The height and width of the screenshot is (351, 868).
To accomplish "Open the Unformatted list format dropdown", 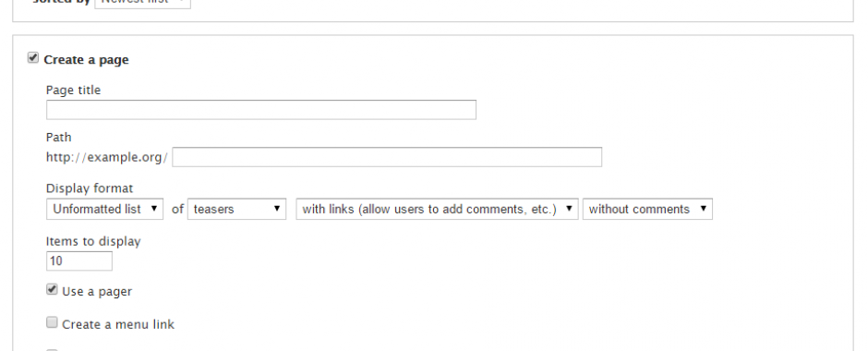I will coord(104,210).
